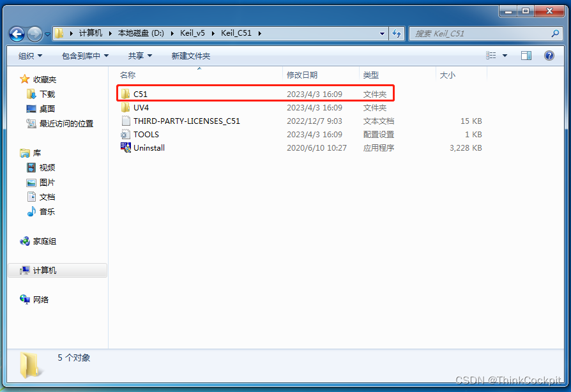Image resolution: width=571 pixels, height=392 pixels.
Task: Click 新建文件夹 button
Action: pos(191,56)
